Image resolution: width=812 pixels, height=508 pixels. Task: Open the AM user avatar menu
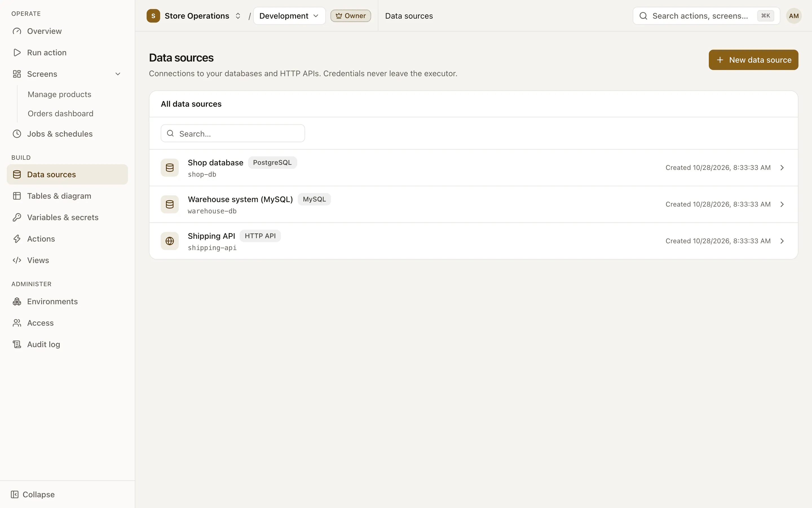(794, 16)
